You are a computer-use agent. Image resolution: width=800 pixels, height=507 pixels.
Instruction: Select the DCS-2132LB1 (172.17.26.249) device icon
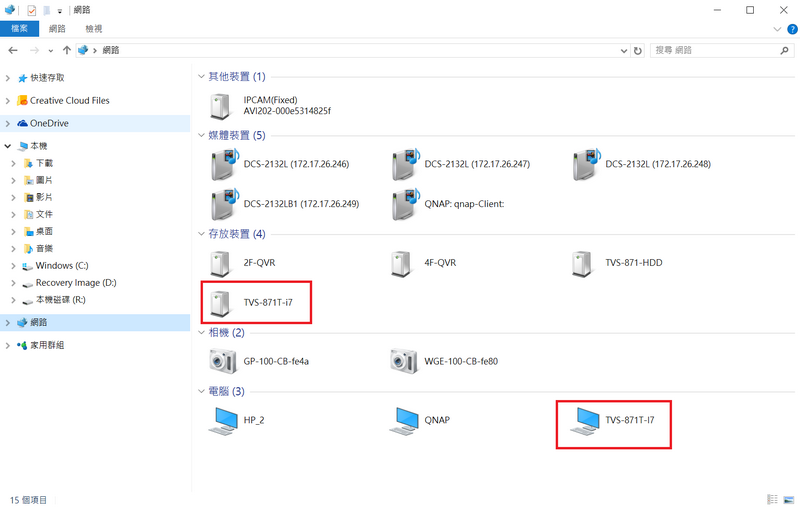pyautogui.click(x=224, y=204)
